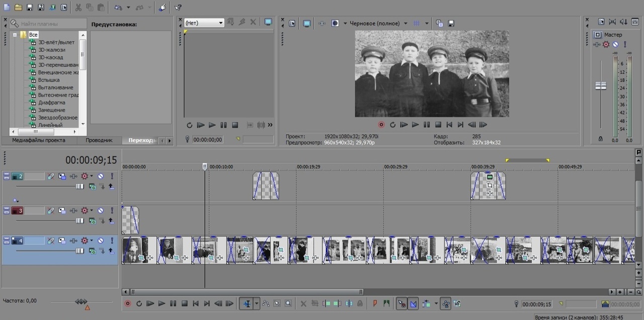The image size is (644, 320).
Task: Toggle mute on the Master bus
Action: (615, 45)
